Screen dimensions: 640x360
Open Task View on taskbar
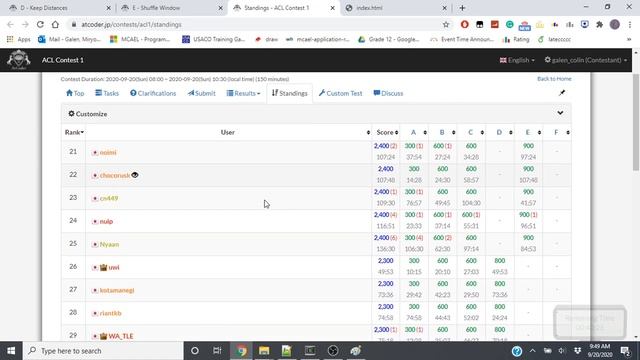pyautogui.click(x=217, y=351)
